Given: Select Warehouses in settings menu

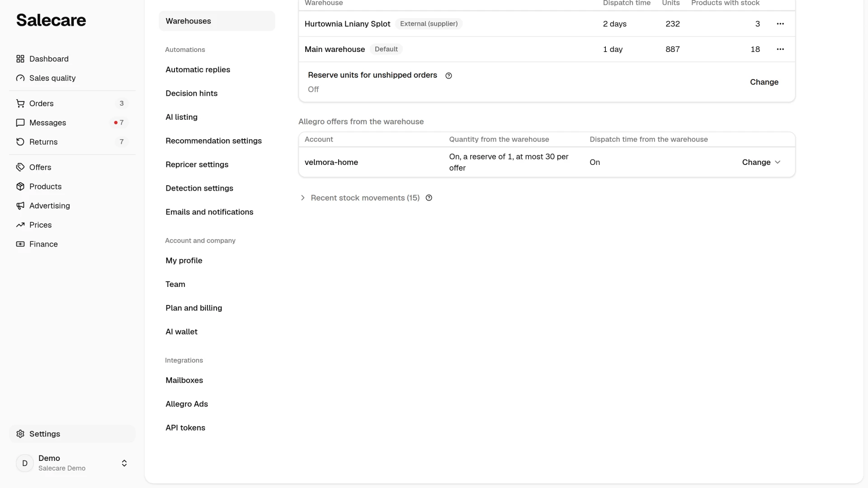Looking at the screenshot, I should [217, 21].
